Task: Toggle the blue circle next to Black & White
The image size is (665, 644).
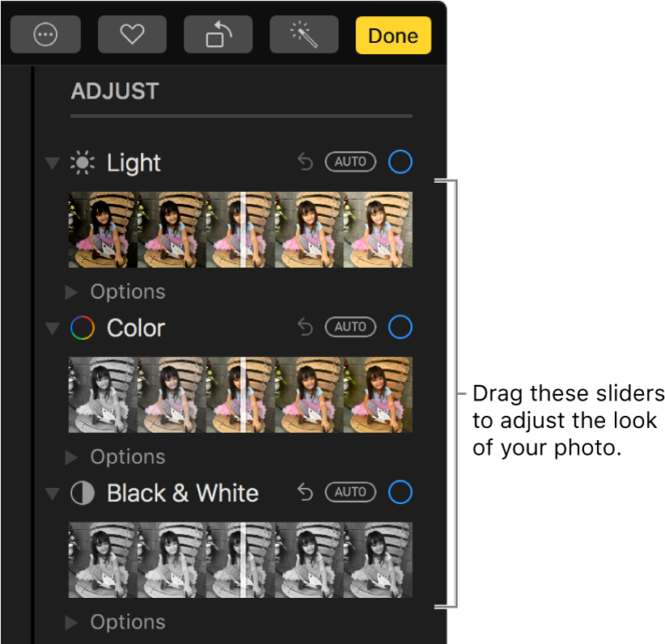Action: (x=400, y=492)
